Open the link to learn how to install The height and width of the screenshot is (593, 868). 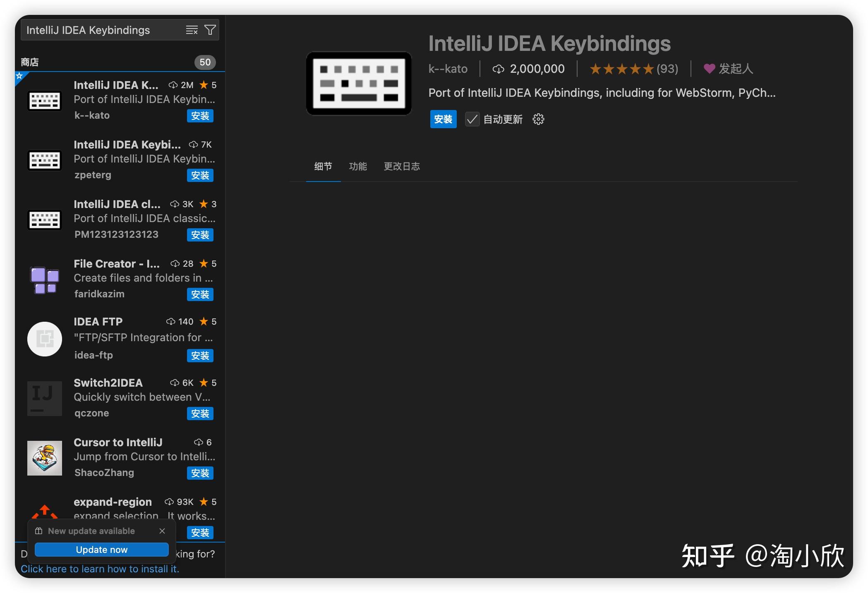(101, 569)
